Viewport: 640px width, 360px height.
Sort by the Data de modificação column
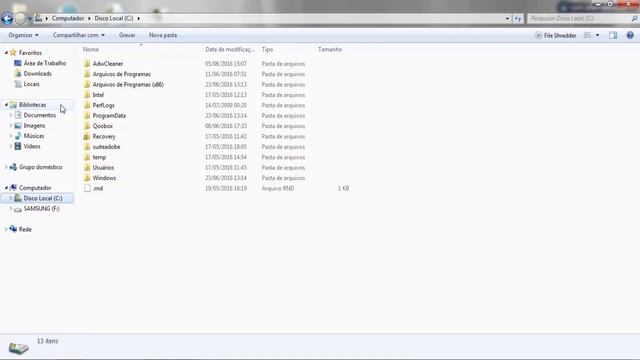coord(231,49)
